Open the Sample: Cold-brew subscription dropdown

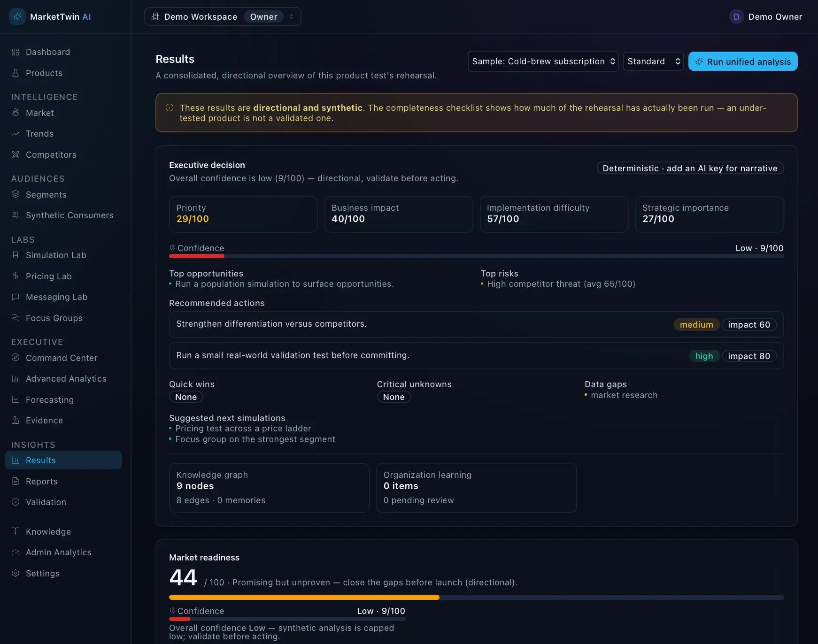[543, 61]
